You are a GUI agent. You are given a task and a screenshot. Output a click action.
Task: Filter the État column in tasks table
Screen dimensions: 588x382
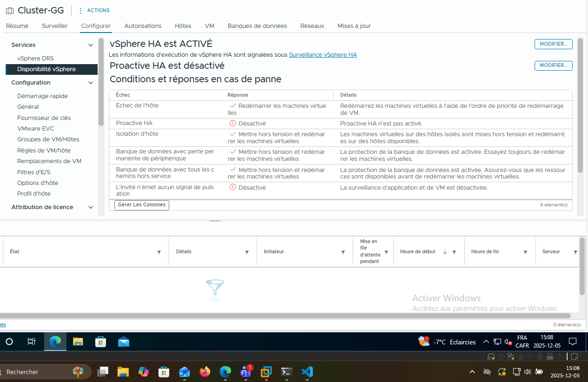(x=159, y=252)
